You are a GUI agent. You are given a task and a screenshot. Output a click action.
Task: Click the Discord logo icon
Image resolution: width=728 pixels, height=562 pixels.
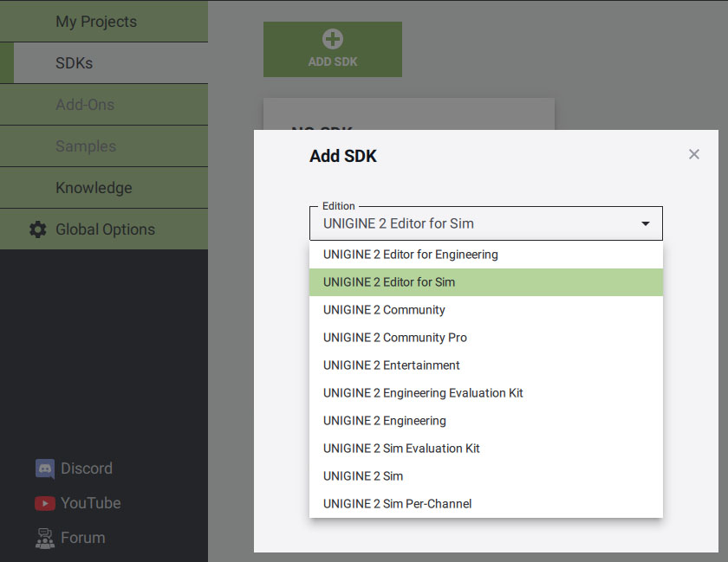click(45, 468)
